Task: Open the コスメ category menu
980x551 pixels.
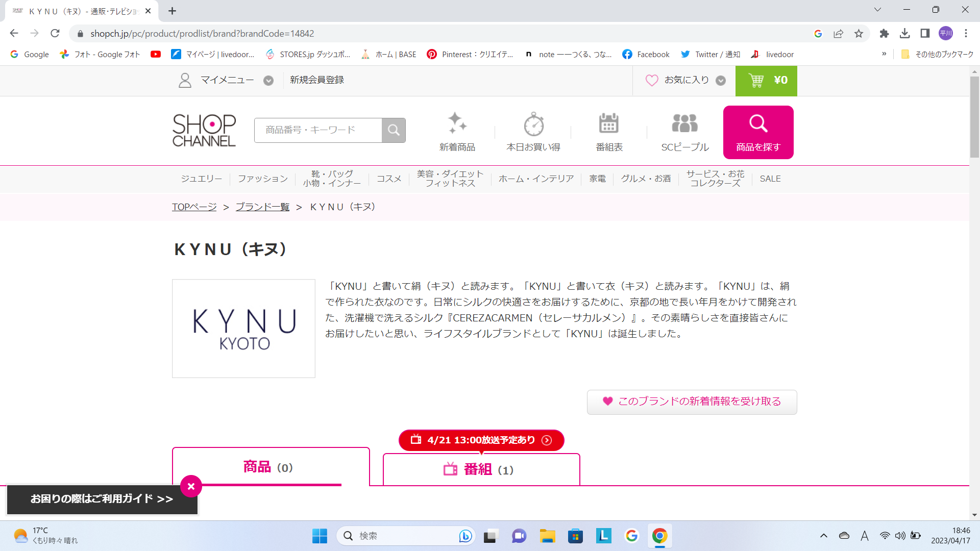Action: pyautogui.click(x=389, y=179)
